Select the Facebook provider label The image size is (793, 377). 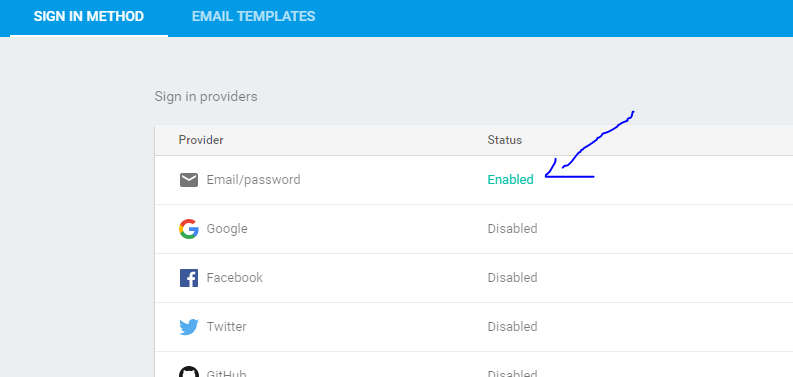coord(235,278)
